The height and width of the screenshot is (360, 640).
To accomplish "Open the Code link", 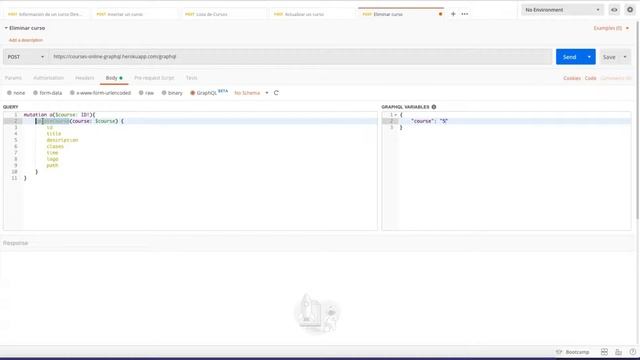I will (590, 78).
